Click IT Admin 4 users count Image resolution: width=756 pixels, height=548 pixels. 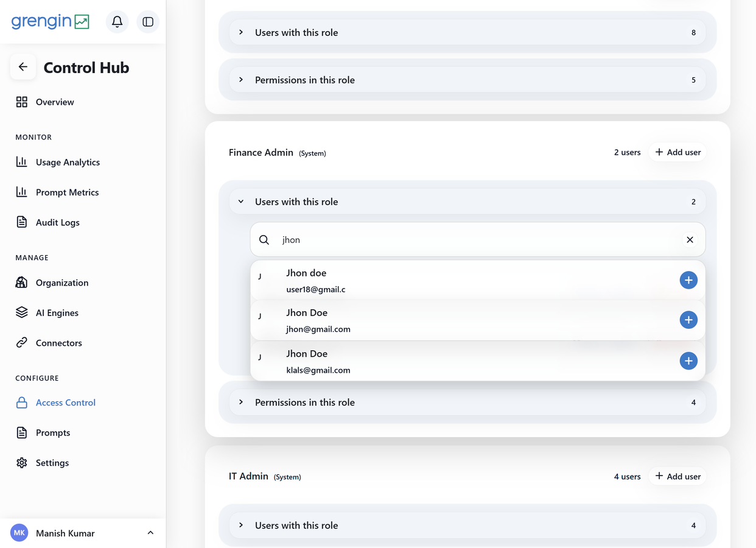pyautogui.click(x=627, y=476)
